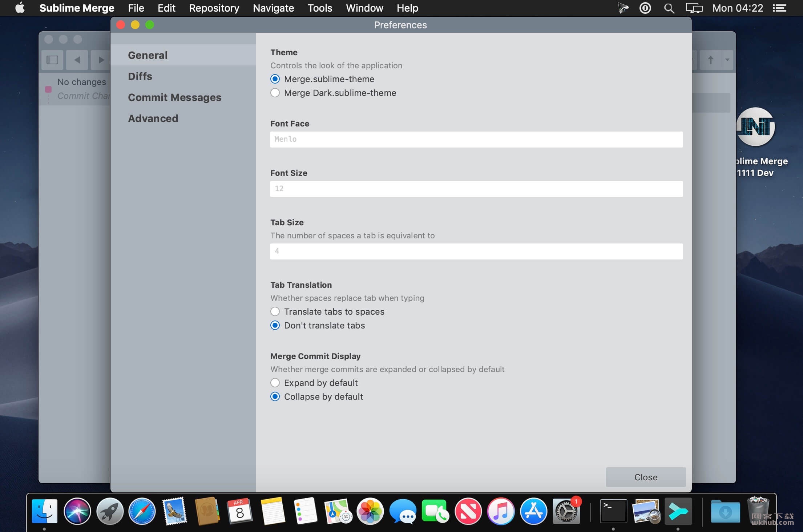Open the Mail stamp icon in the dock

[x=175, y=511]
